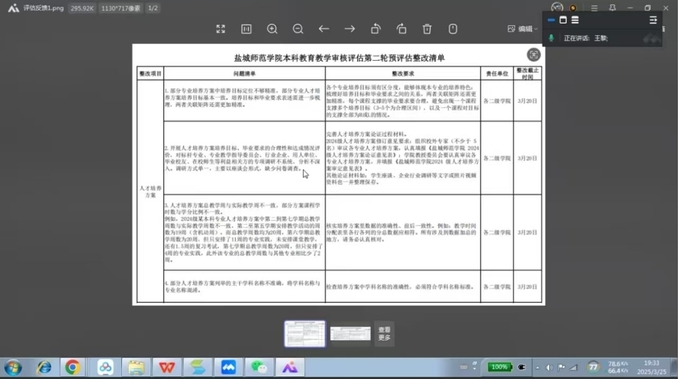The height and width of the screenshot is (379, 678).
Task: Go to next image with right arrow
Action: click(349, 29)
